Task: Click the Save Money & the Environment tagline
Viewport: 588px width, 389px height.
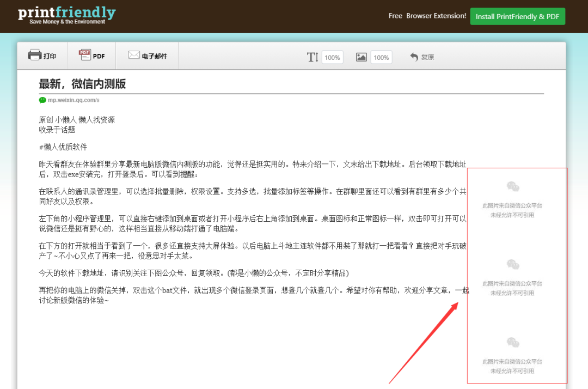Action: click(67, 22)
